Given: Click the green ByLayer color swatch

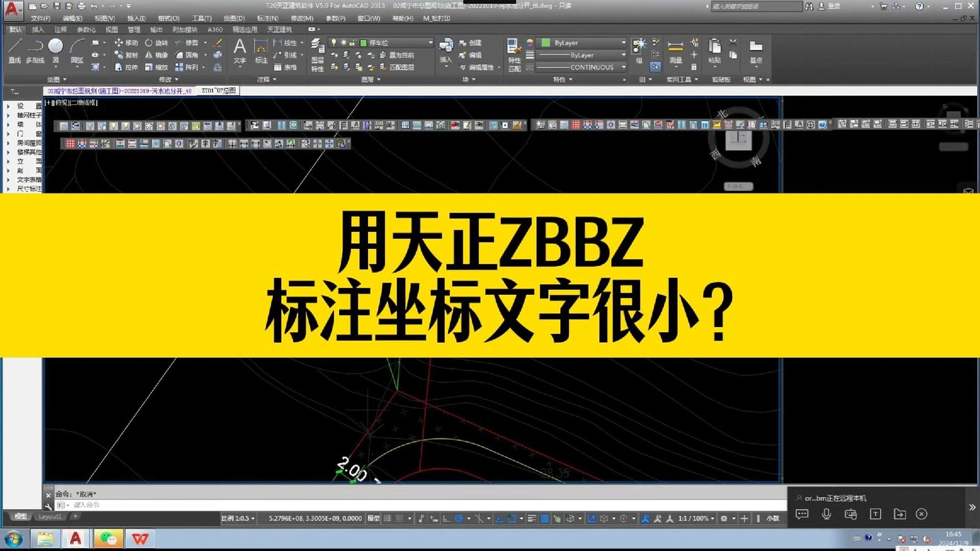Looking at the screenshot, I should 546,43.
